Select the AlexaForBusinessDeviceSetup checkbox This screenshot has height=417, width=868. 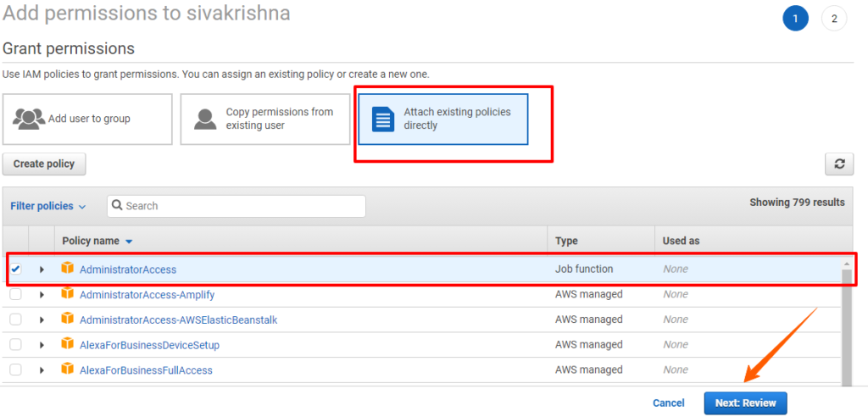[x=15, y=344]
